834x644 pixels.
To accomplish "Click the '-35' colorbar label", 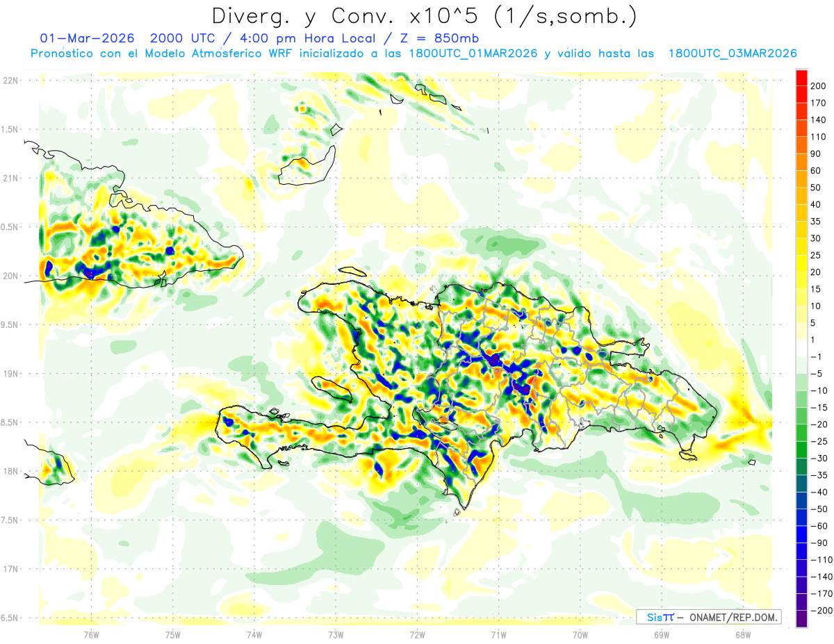I will click(819, 476).
